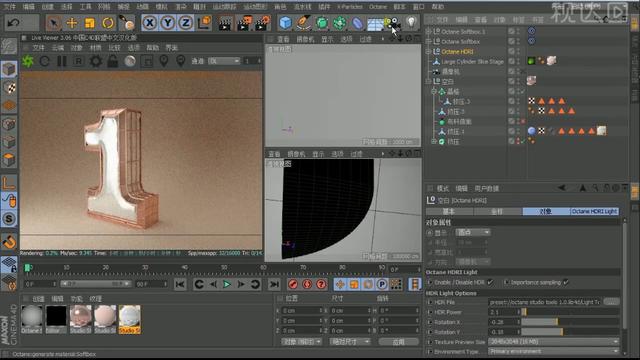Toggle visibility box of Large Cylinder row
The width and height of the screenshot is (640, 360).
click(511, 61)
